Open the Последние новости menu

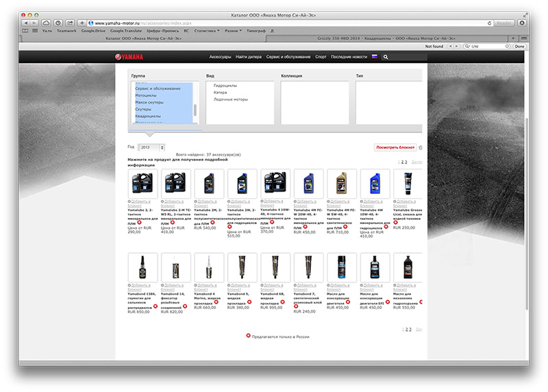point(349,57)
